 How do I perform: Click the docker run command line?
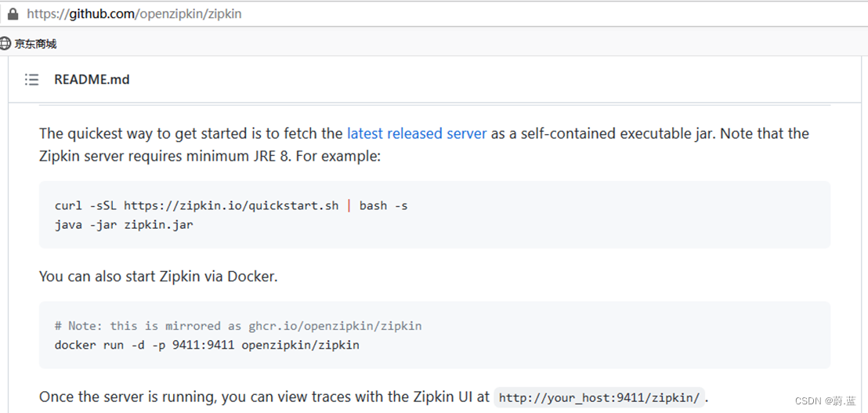pyautogui.click(x=207, y=345)
